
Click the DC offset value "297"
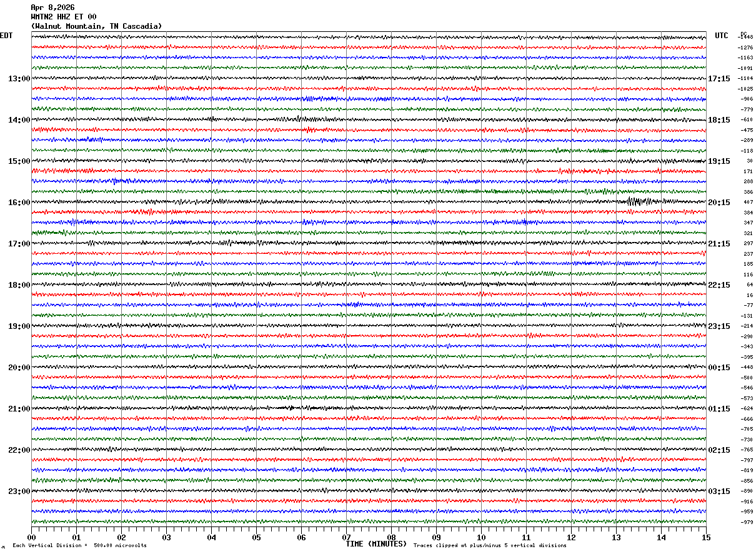coord(749,243)
